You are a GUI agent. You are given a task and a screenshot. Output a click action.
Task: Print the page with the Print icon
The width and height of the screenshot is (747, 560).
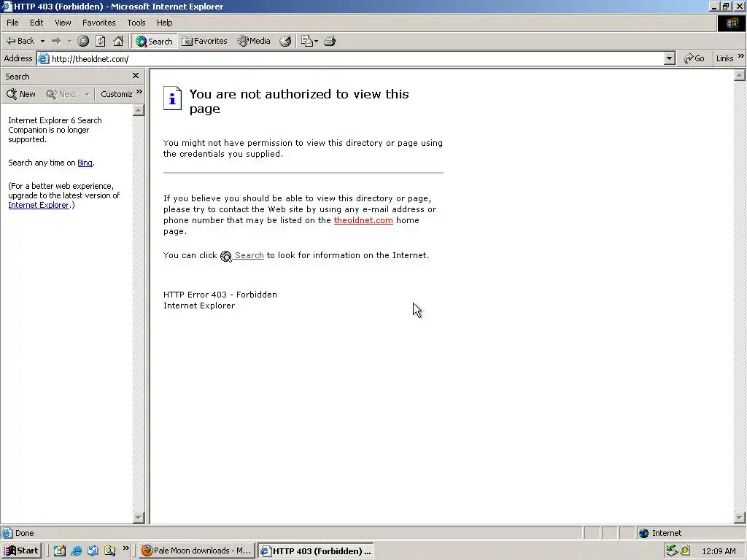pos(330,41)
